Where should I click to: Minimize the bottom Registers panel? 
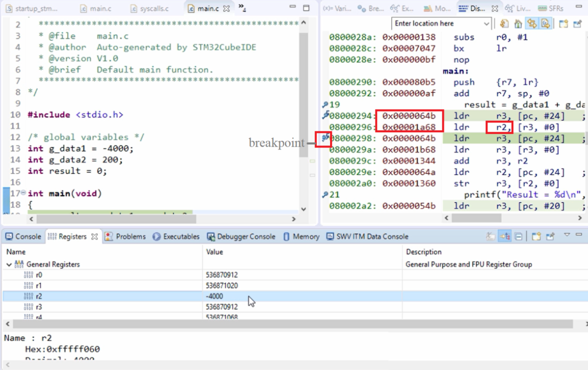579,234
